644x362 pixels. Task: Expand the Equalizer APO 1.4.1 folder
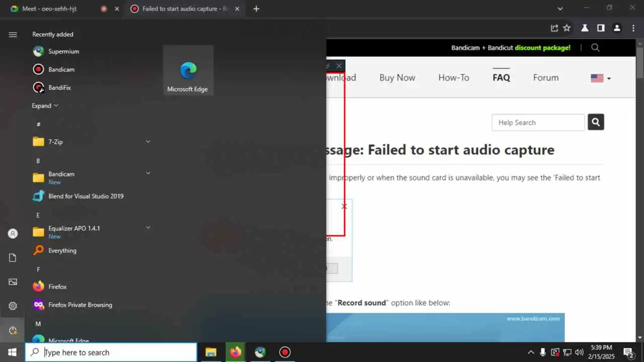[148, 228]
